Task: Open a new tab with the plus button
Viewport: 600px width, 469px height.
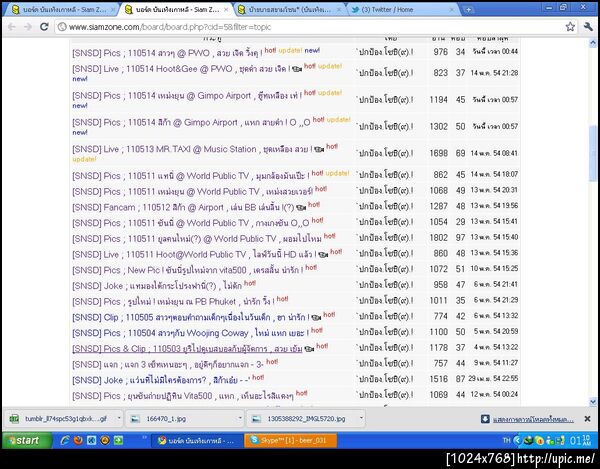Action: tap(469, 10)
